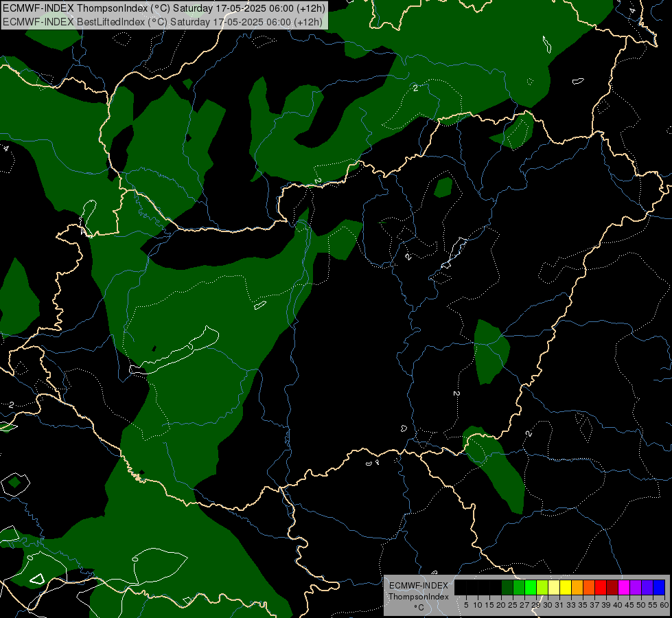Image resolution: width=672 pixels, height=618 pixels.
Task: Click the pure yellow 31–33 legend swatch
Action: tap(566, 587)
